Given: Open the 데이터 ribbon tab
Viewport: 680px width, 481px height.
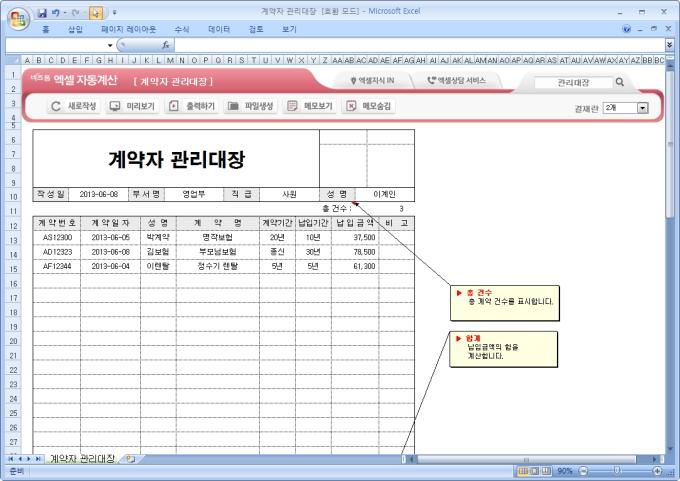Looking at the screenshot, I should (x=219, y=29).
